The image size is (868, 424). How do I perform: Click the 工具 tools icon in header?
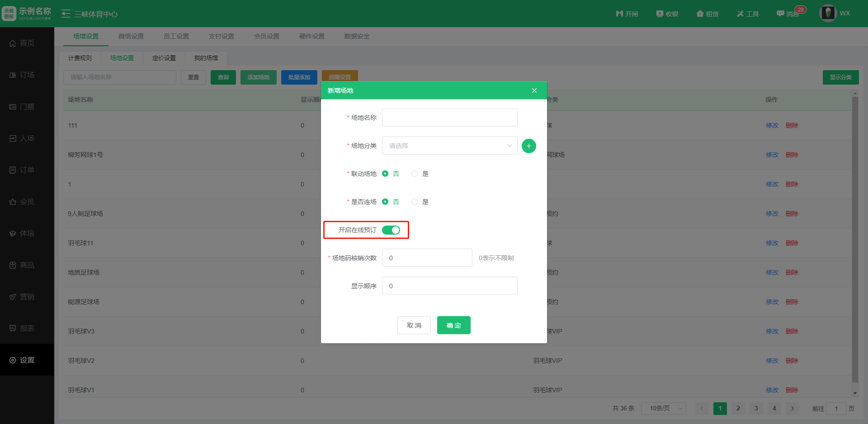pos(748,14)
